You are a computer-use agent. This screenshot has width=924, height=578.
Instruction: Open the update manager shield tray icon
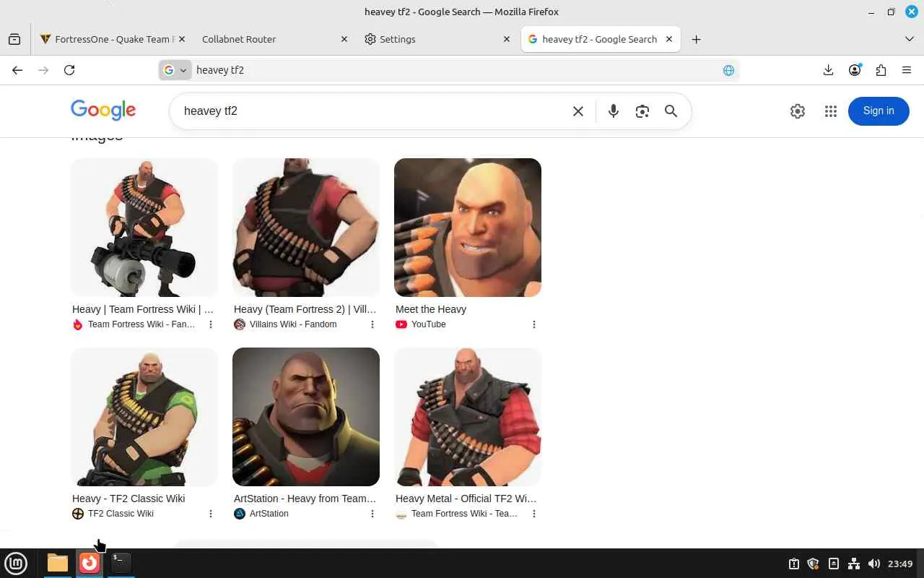pos(814,564)
